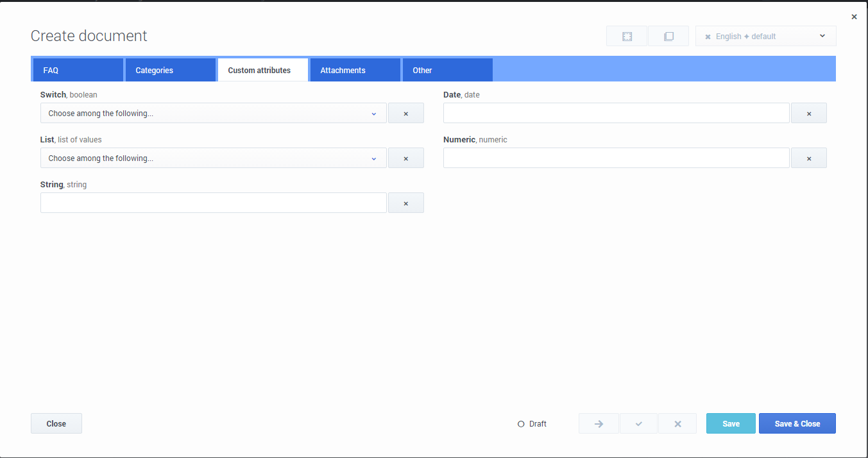Open the Attachments tab
The width and height of the screenshot is (868, 458).
coord(355,71)
